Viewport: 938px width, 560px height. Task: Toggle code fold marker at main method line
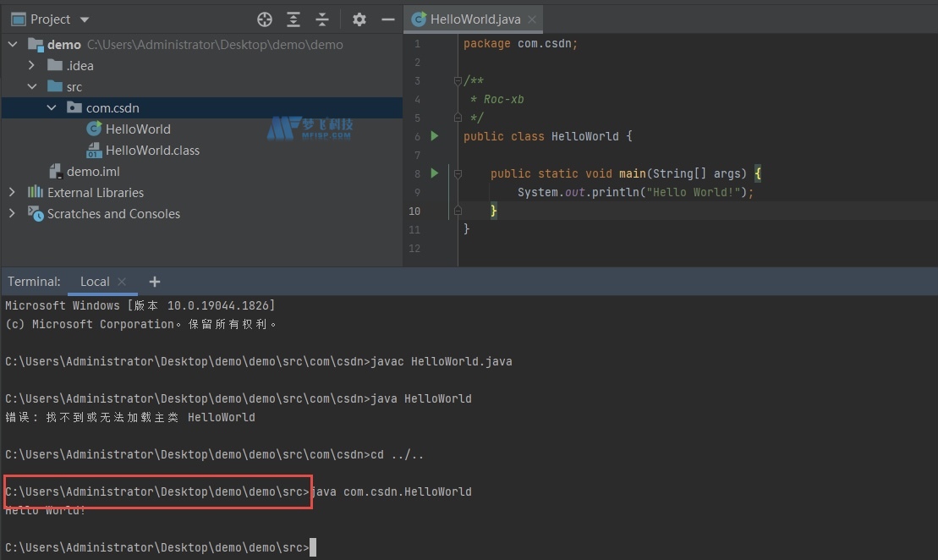tap(458, 173)
